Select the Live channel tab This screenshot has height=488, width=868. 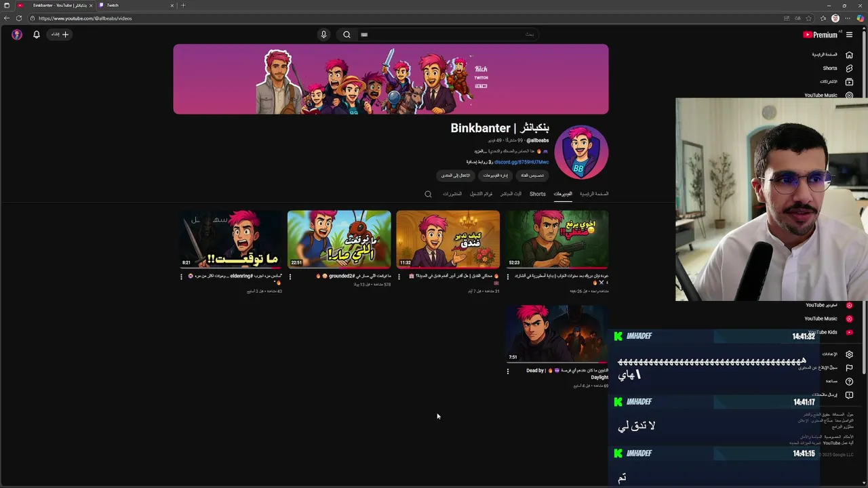(511, 194)
